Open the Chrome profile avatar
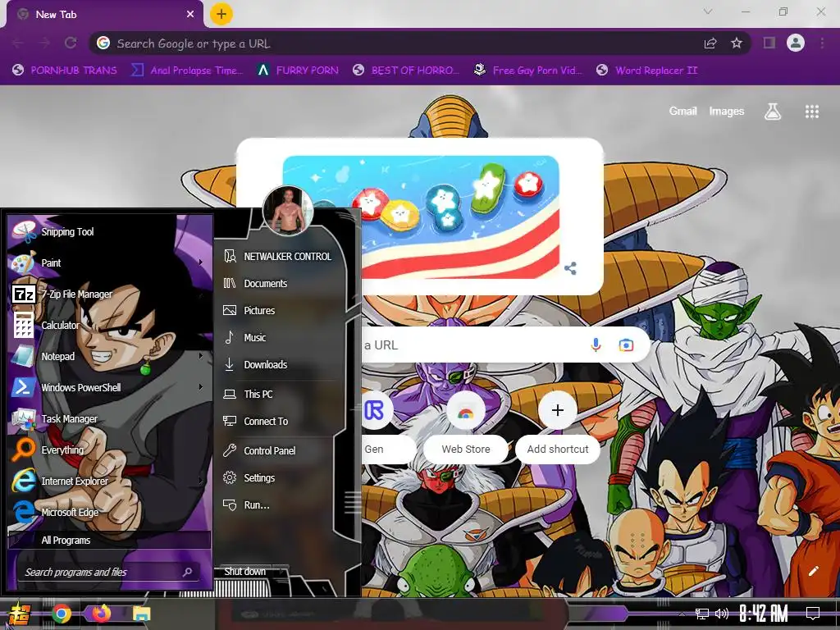The width and height of the screenshot is (840, 630). (x=796, y=43)
